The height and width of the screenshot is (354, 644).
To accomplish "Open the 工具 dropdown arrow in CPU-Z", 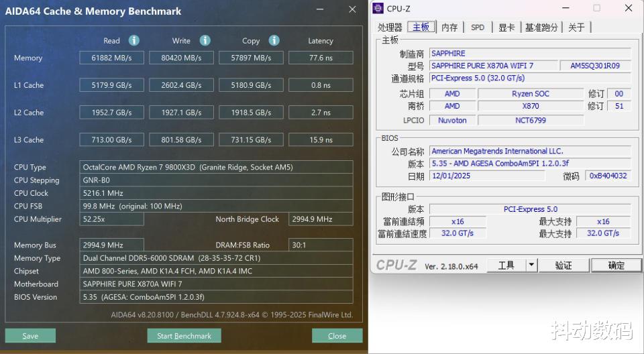I will pos(531,265).
